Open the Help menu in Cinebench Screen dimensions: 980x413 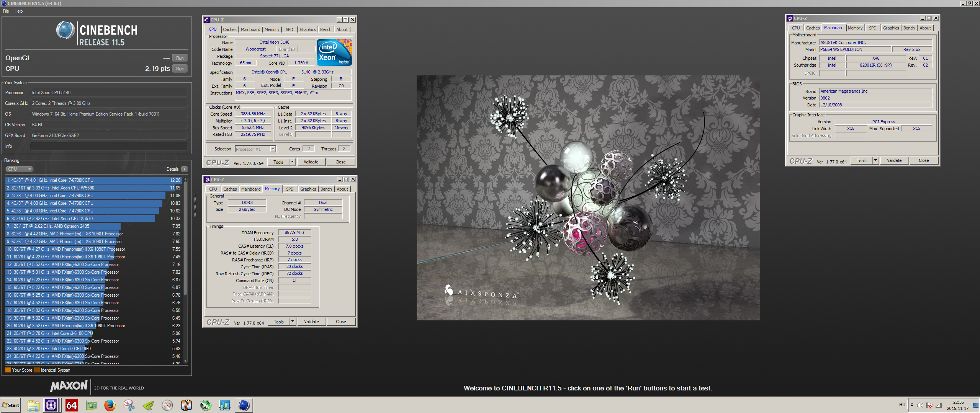(18, 11)
